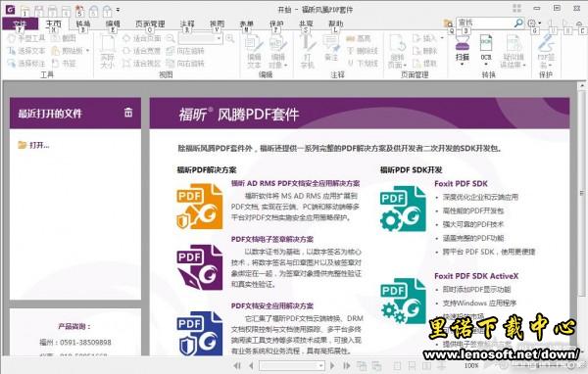Switch to the Comment (注释) tab

(187, 23)
